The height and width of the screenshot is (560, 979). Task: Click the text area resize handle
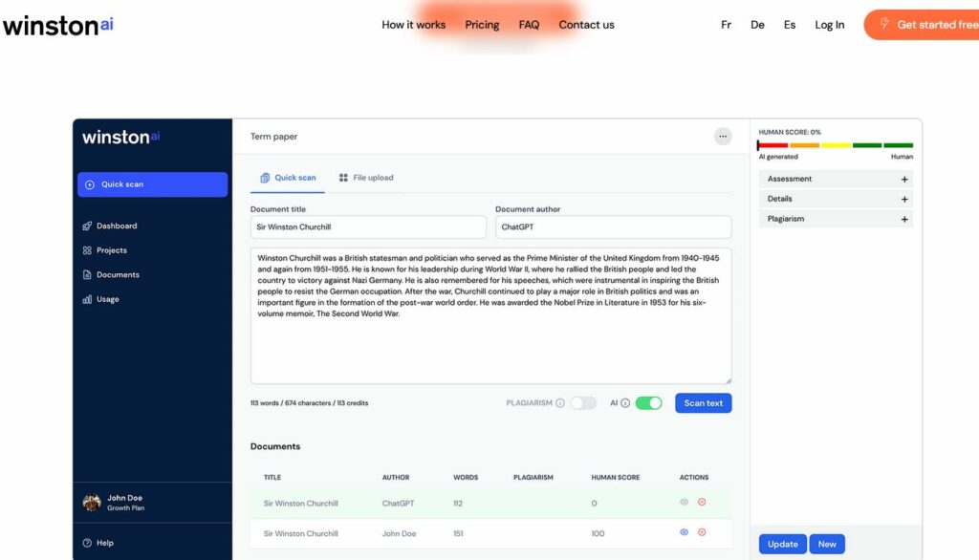[x=728, y=380]
